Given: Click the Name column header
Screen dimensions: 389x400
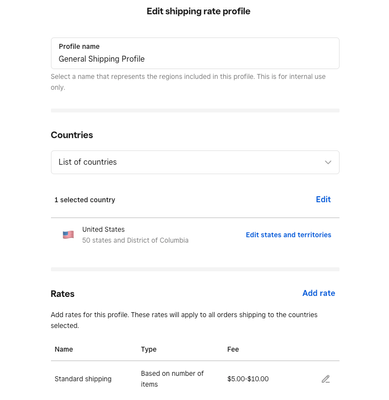Looking at the screenshot, I should point(64,349).
